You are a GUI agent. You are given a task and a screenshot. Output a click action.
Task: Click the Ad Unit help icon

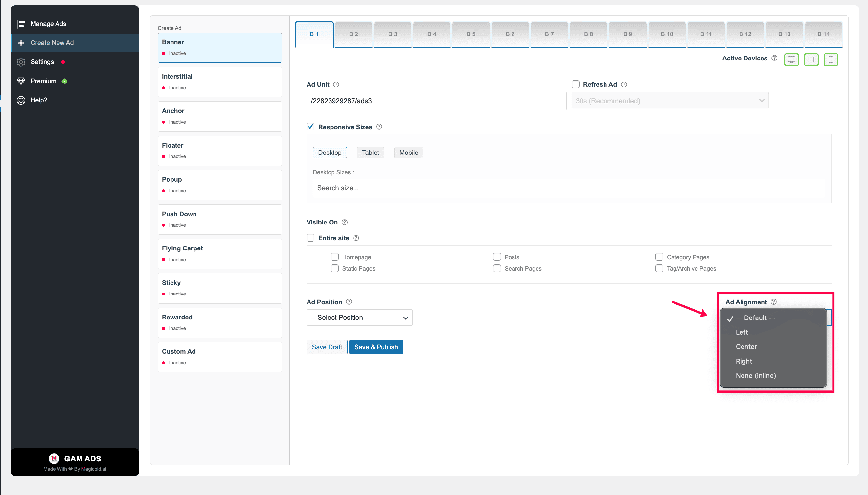tap(336, 84)
